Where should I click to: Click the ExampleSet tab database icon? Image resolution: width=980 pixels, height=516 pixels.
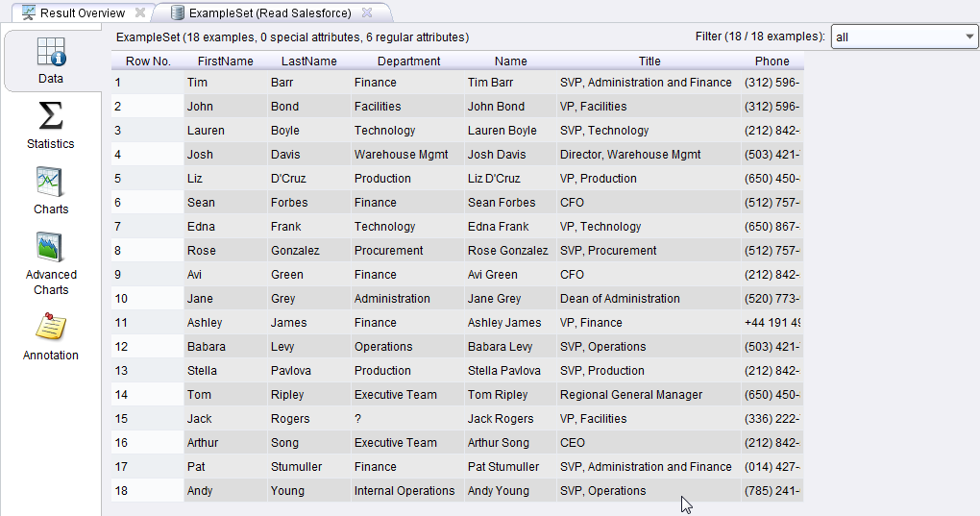(178, 13)
